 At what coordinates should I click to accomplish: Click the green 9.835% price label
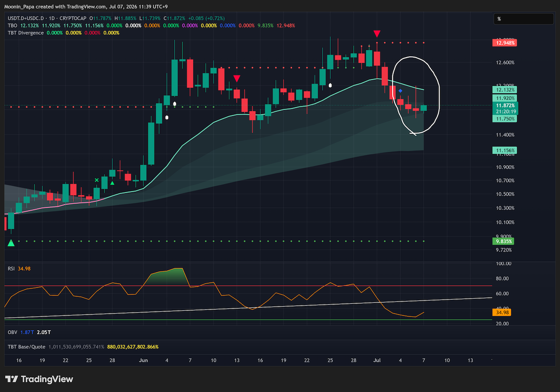tap(504, 241)
